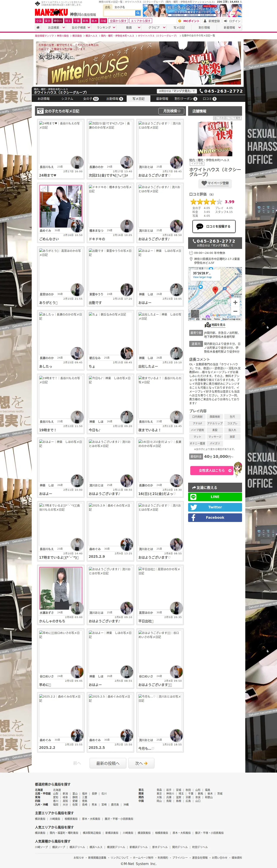Share via Facebook button
This screenshot has height=868, width=277.
pyautogui.click(x=215, y=518)
